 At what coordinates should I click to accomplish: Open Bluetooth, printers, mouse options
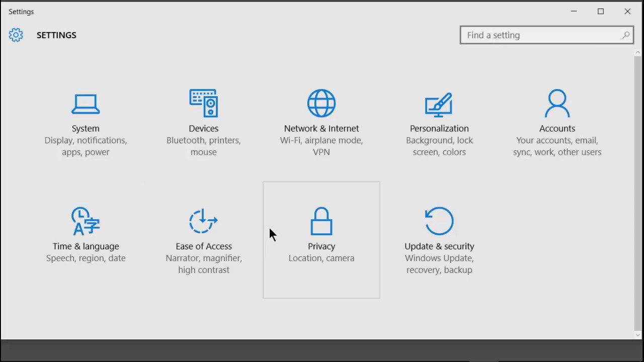(x=203, y=146)
